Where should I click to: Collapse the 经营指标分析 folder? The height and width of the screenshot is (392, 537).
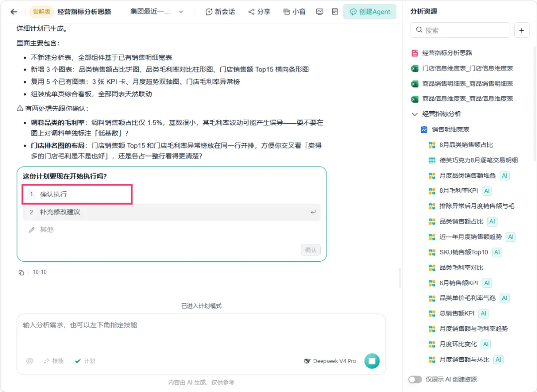(x=415, y=114)
